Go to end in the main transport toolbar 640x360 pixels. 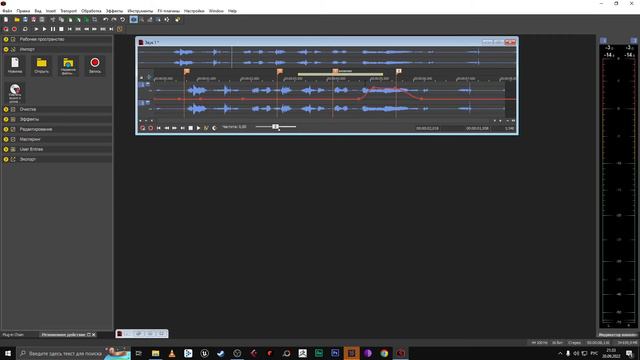click(x=111, y=29)
